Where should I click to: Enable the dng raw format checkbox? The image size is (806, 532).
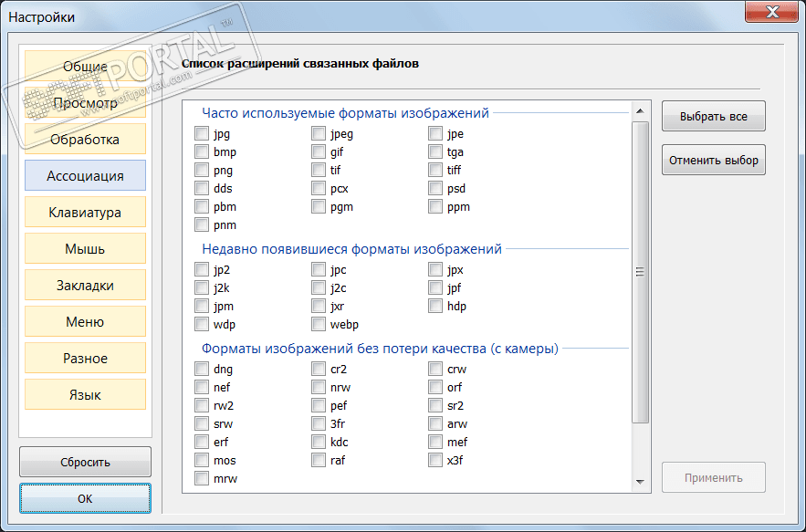tap(202, 369)
